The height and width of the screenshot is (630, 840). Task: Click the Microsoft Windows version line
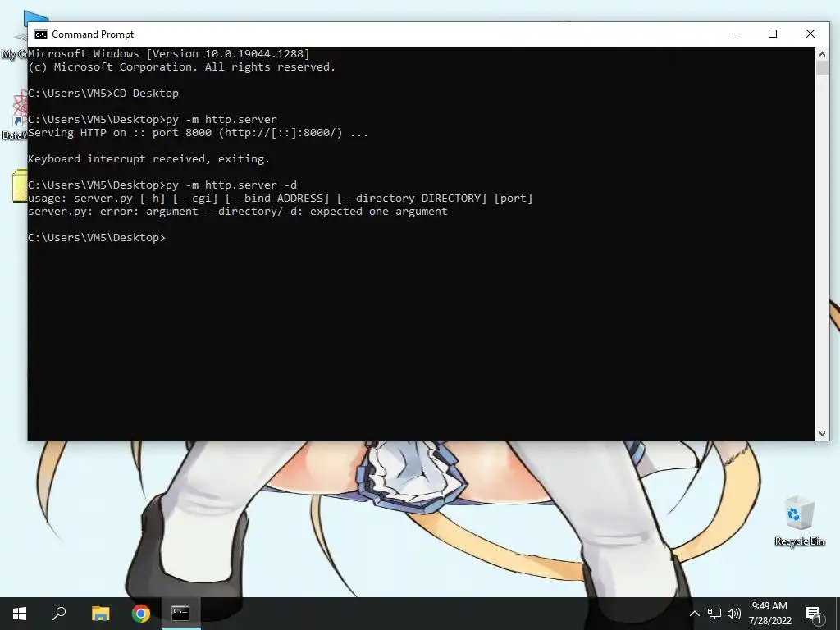(x=169, y=53)
